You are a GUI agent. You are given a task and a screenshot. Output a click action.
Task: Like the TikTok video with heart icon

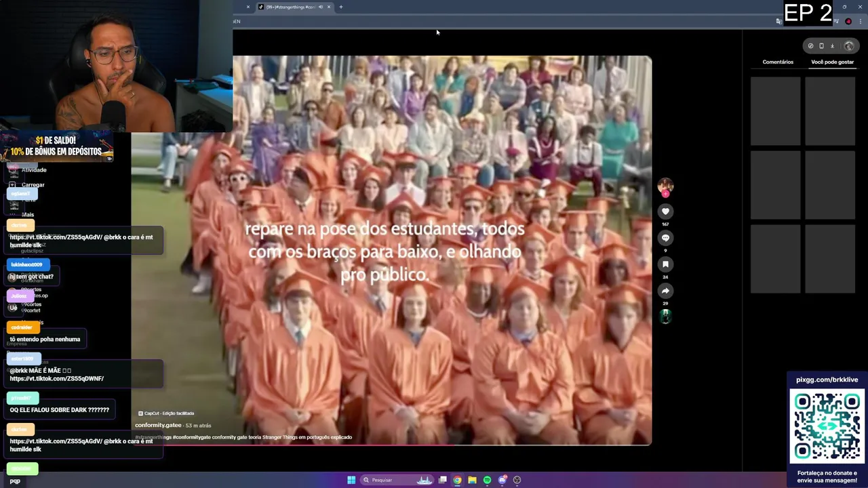665,211
